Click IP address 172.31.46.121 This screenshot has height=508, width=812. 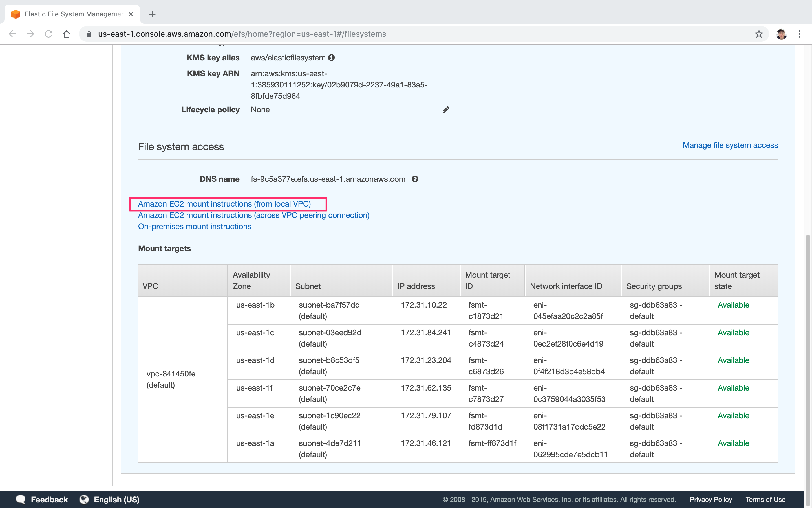426,443
